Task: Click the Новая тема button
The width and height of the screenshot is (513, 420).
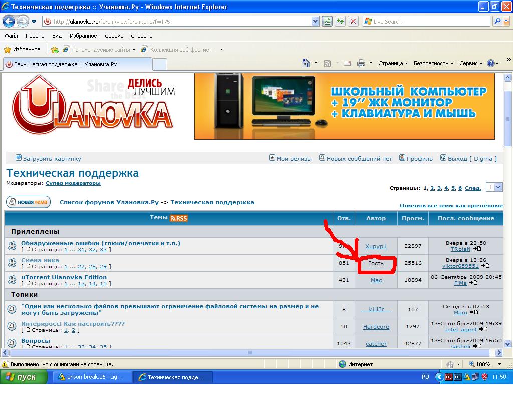Action: pyautogui.click(x=28, y=202)
